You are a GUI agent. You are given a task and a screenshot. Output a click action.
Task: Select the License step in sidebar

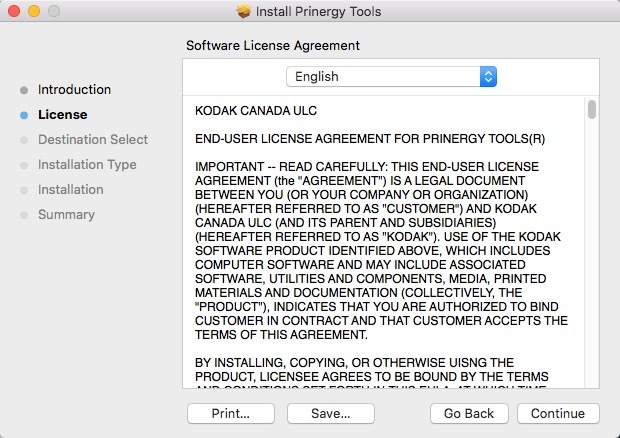click(x=62, y=115)
